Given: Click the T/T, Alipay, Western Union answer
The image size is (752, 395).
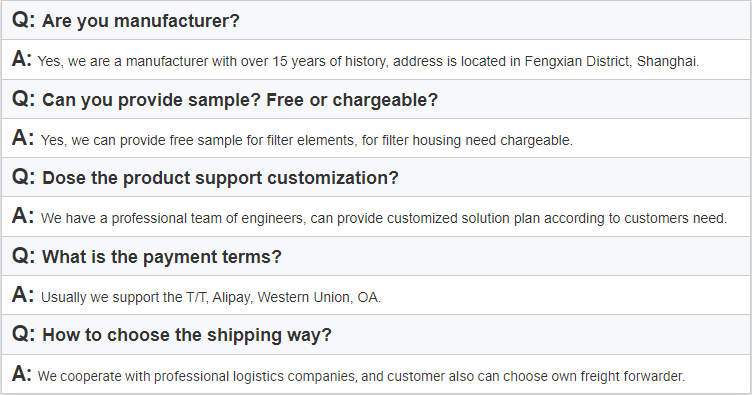Looking at the screenshot, I should pos(211,297).
